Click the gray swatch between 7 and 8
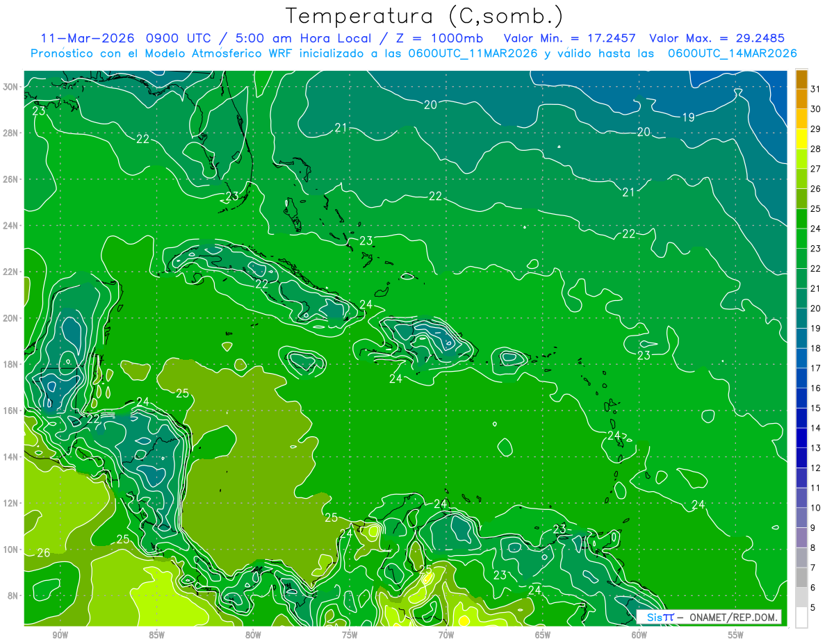This screenshot has height=644, width=834. pos(802,557)
